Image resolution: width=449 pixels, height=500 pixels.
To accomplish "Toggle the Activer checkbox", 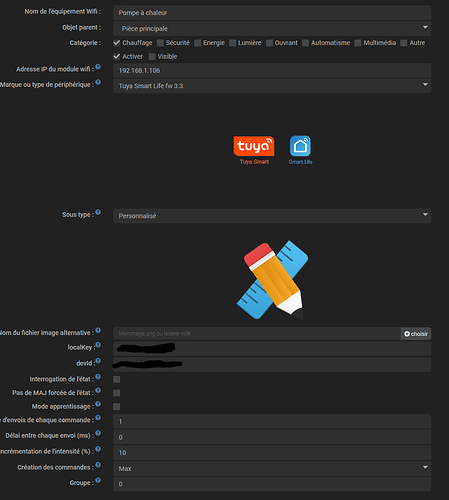I will click(116, 56).
